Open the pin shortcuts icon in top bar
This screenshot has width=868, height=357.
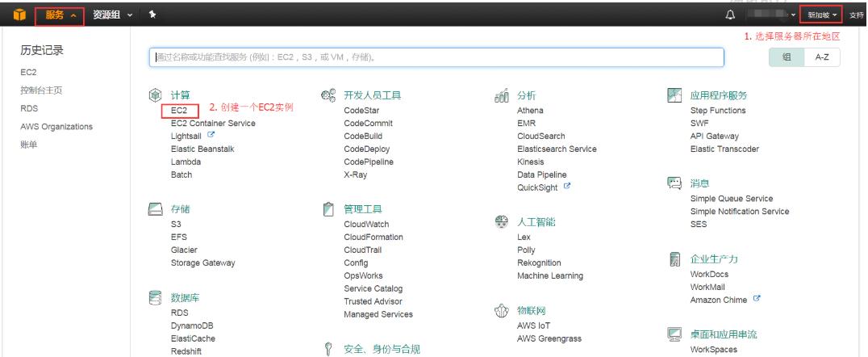point(152,15)
